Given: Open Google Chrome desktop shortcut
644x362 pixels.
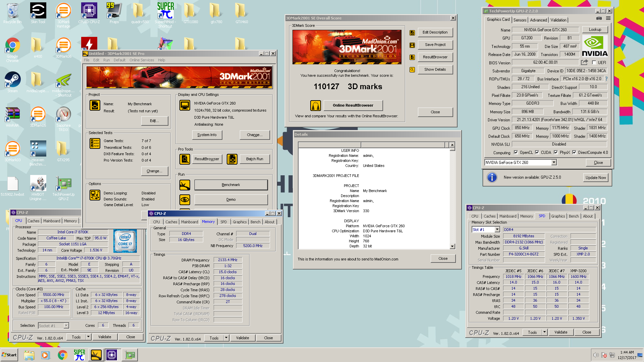Looking at the screenshot, I should (12, 50).
